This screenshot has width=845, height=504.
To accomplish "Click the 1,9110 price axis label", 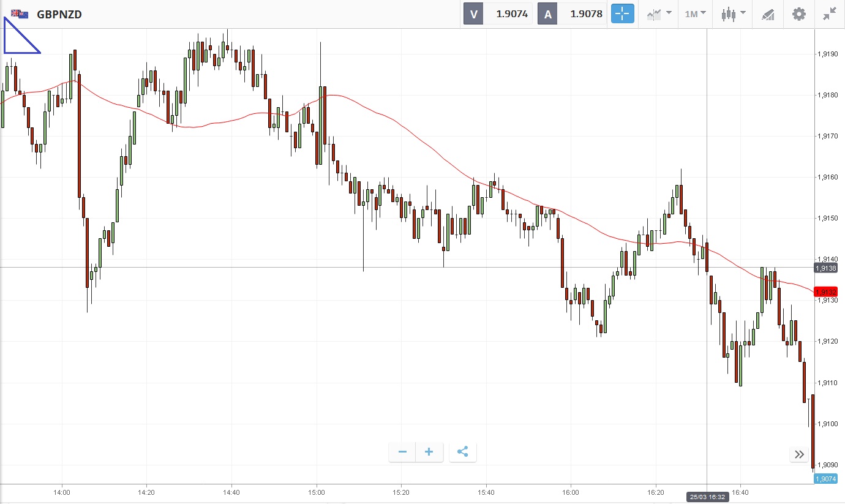I will [827, 383].
